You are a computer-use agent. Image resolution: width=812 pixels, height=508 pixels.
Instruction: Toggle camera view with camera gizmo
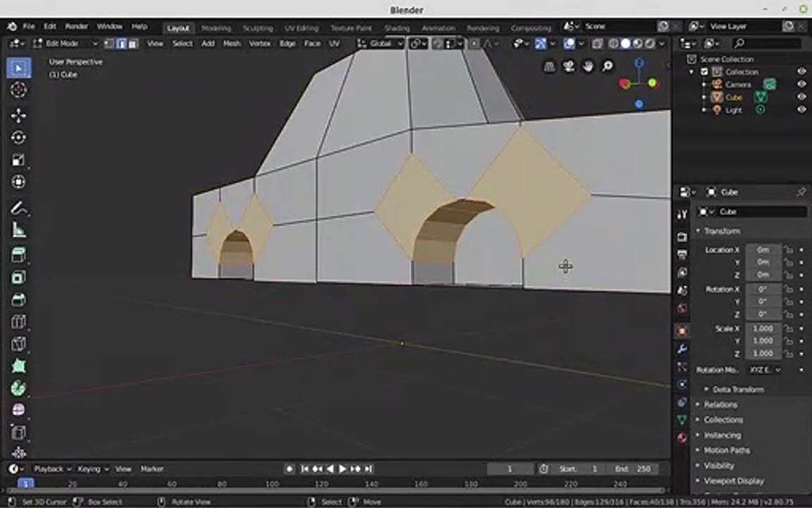[x=569, y=66]
